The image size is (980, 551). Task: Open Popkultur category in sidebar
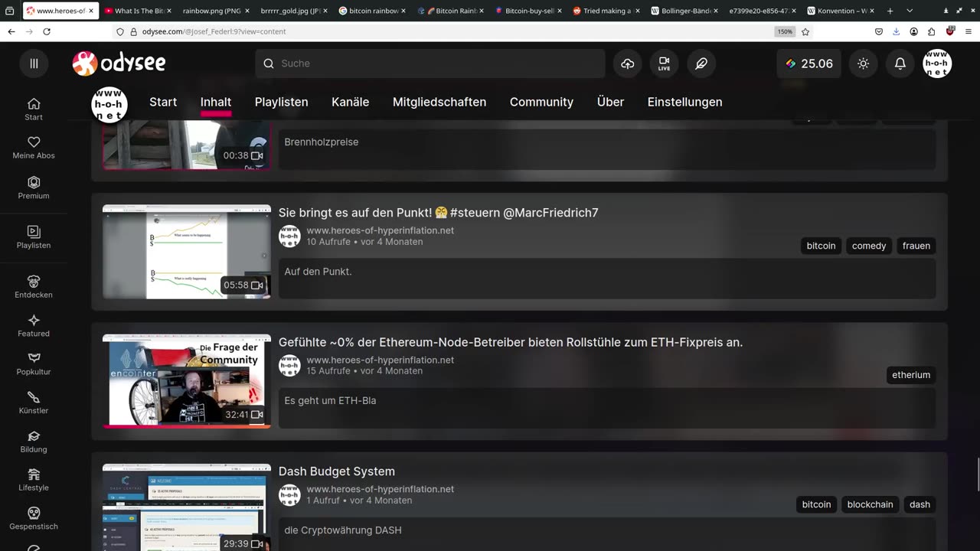point(34,364)
